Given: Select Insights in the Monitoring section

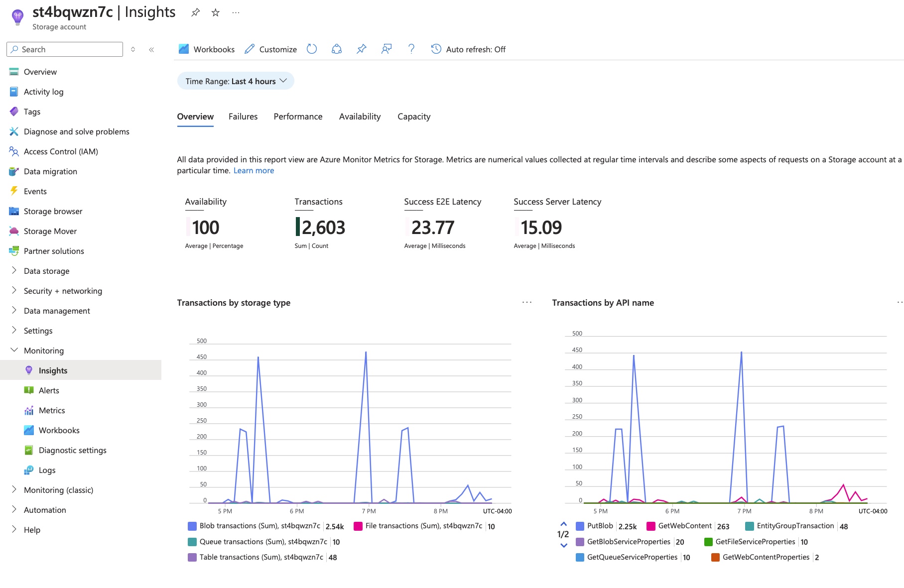Looking at the screenshot, I should click(x=81, y=370).
